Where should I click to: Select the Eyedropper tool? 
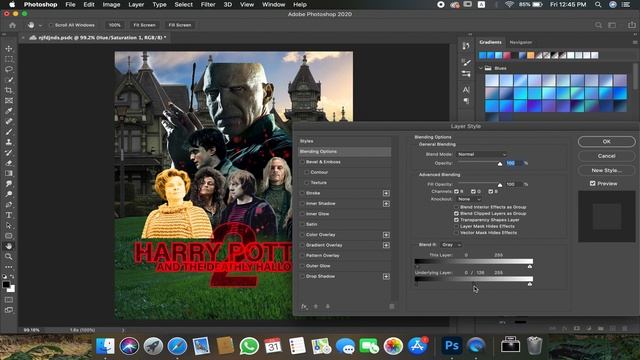[9, 111]
